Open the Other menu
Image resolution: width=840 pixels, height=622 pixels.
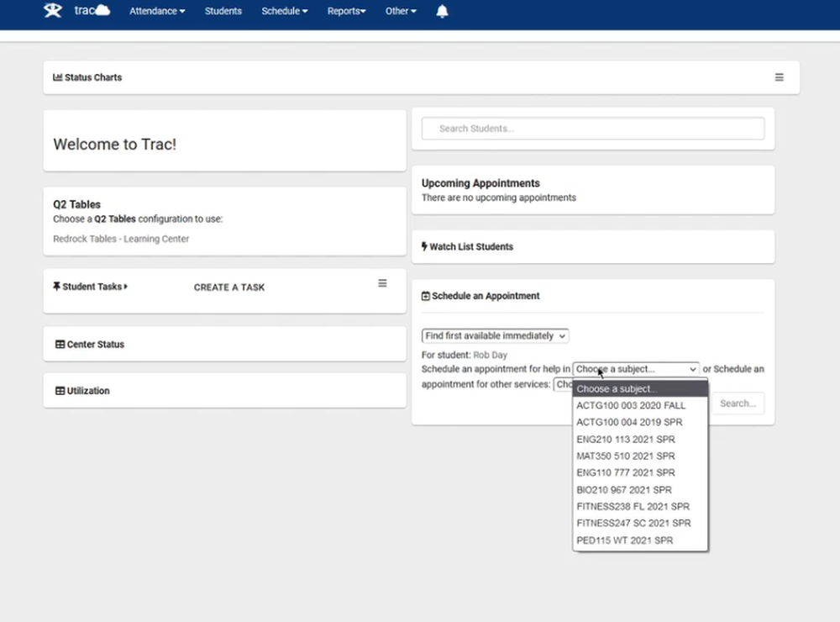click(401, 11)
